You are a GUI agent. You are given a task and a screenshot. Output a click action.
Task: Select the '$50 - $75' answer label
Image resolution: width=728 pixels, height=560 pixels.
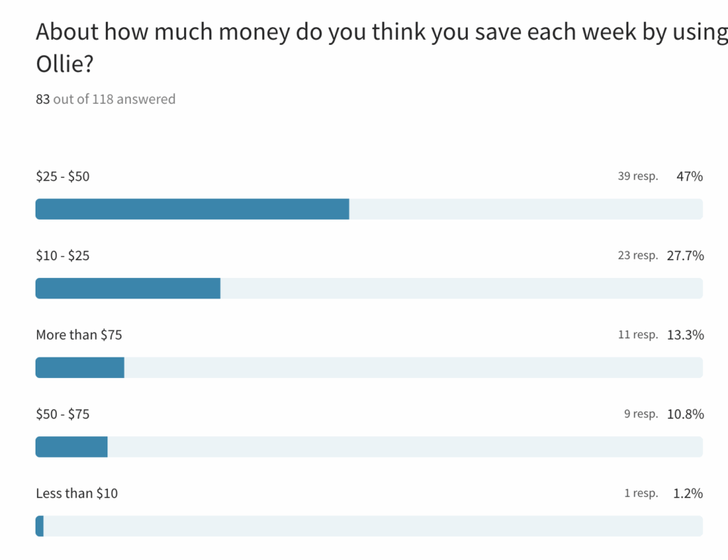coord(63,414)
